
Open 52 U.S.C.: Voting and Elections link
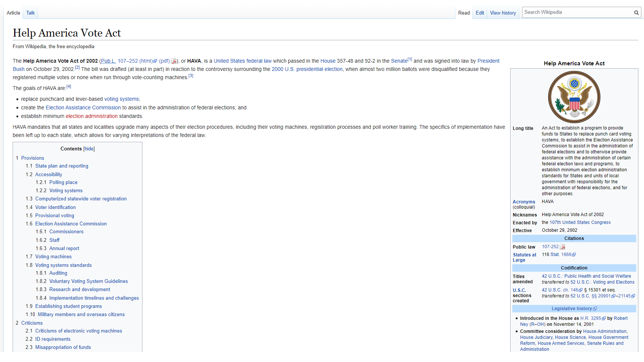point(602,282)
